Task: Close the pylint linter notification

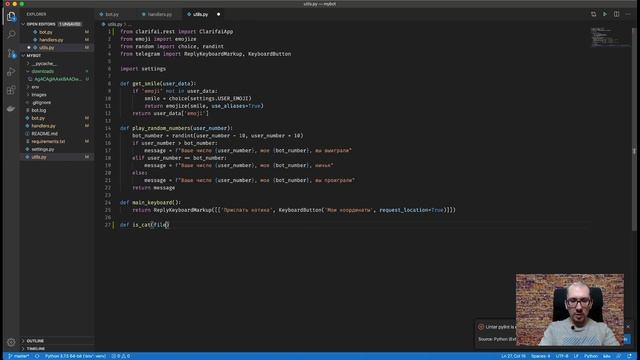Action: click(628, 327)
